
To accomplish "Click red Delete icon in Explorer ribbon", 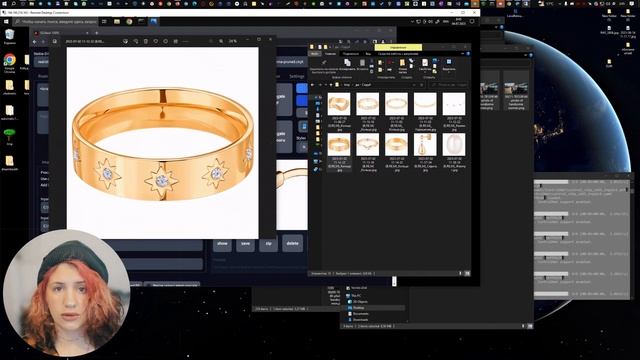I will click(390, 62).
